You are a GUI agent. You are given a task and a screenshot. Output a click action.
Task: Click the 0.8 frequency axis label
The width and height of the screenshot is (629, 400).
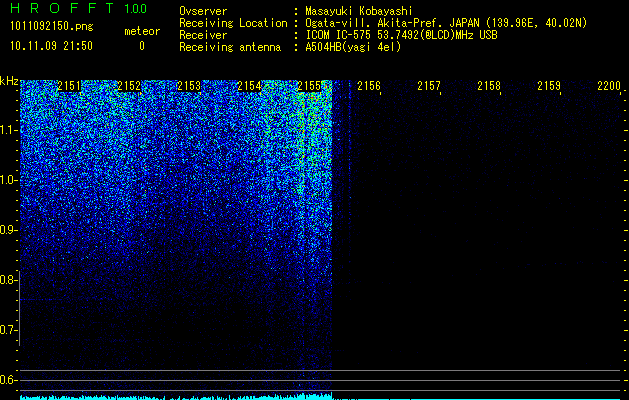9,280
